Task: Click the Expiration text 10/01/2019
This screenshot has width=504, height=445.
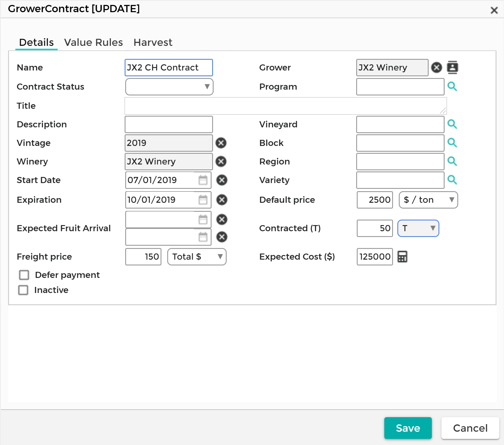Action: (152, 200)
